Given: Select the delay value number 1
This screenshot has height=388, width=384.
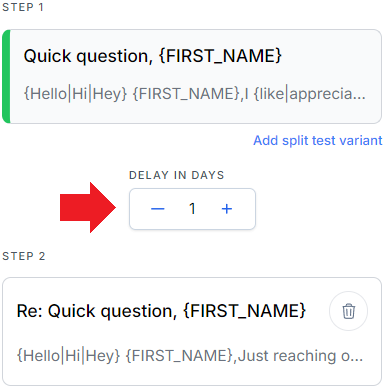Looking at the screenshot, I should pos(192,209).
